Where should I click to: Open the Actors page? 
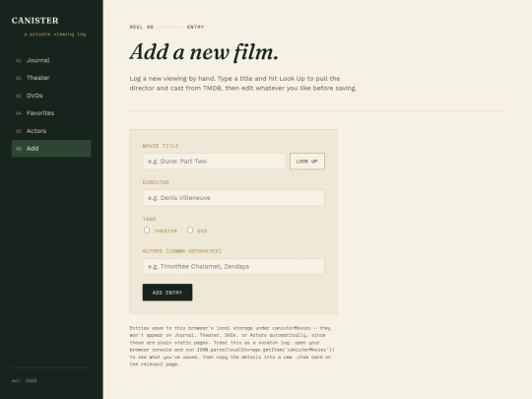point(51,131)
